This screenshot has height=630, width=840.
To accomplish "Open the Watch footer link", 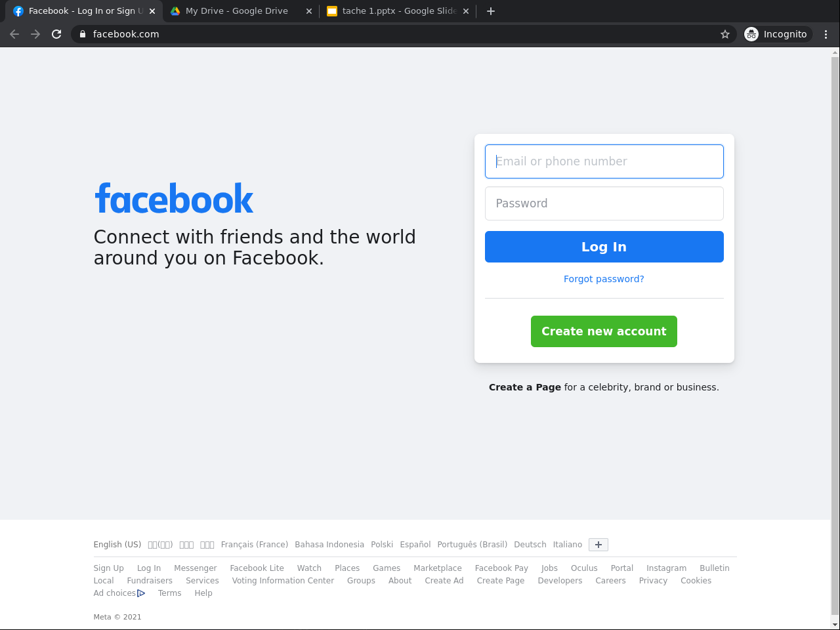I will click(309, 568).
